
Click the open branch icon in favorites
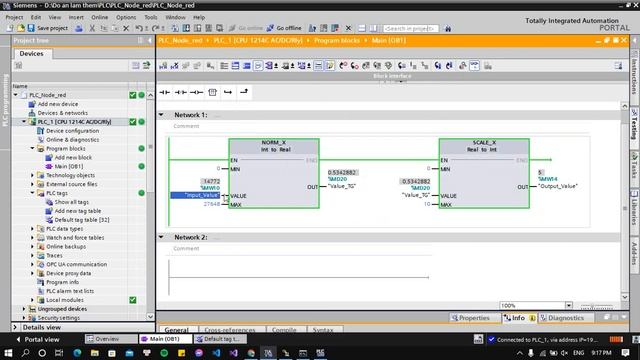228,93
